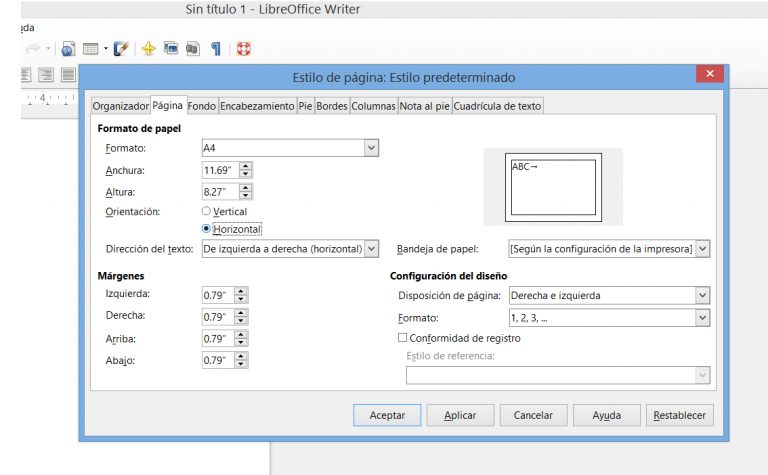Click the Restablecer button
This screenshot has height=475, width=768.
pos(679,415)
